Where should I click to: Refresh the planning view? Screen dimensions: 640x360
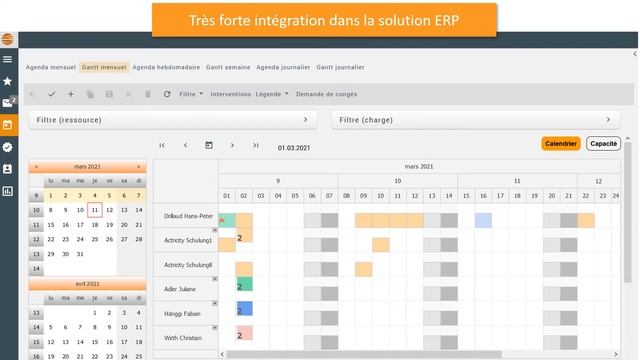[167, 94]
